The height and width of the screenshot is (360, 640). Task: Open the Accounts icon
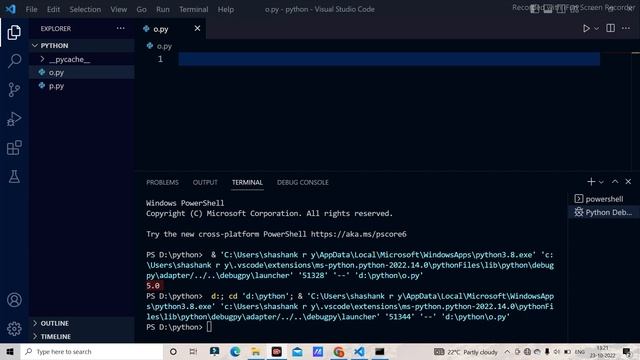pyautogui.click(x=14, y=300)
